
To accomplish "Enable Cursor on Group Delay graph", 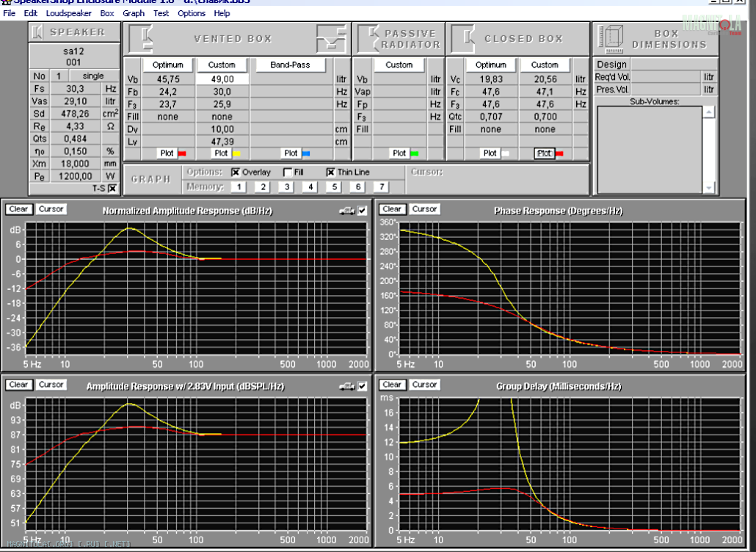I will click(424, 385).
